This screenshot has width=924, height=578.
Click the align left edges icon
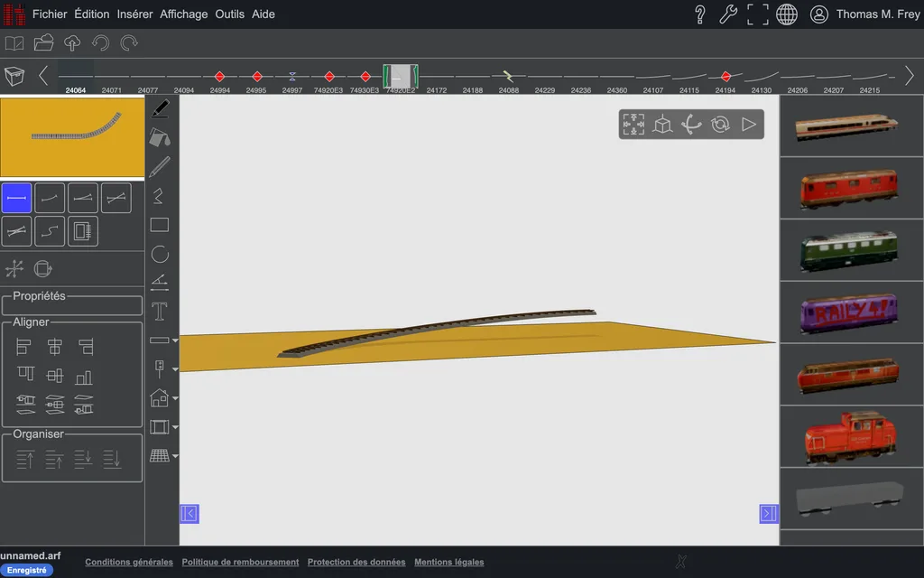click(23, 347)
